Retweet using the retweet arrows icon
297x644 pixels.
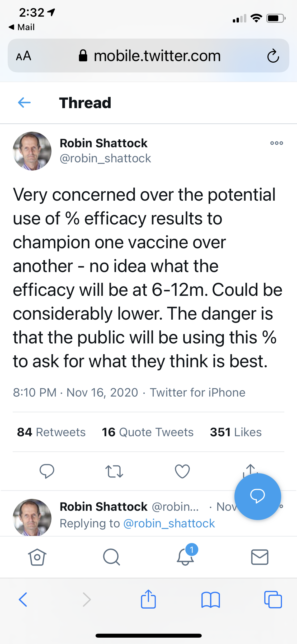coord(114,471)
